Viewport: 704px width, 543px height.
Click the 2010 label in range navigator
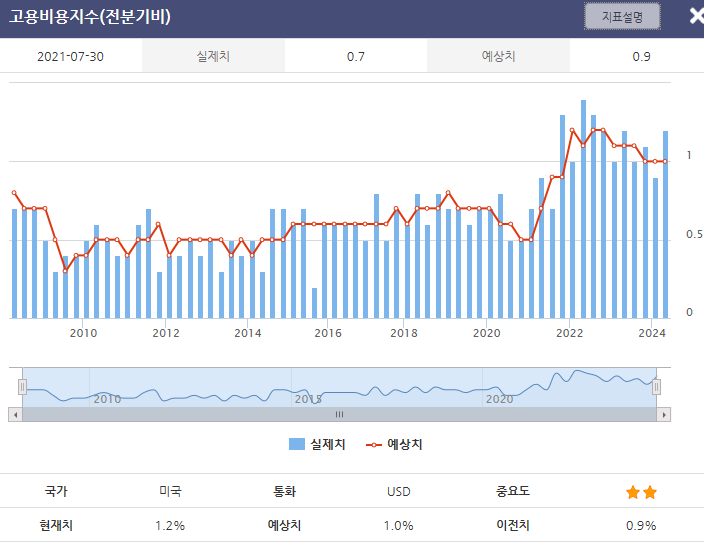(x=107, y=399)
